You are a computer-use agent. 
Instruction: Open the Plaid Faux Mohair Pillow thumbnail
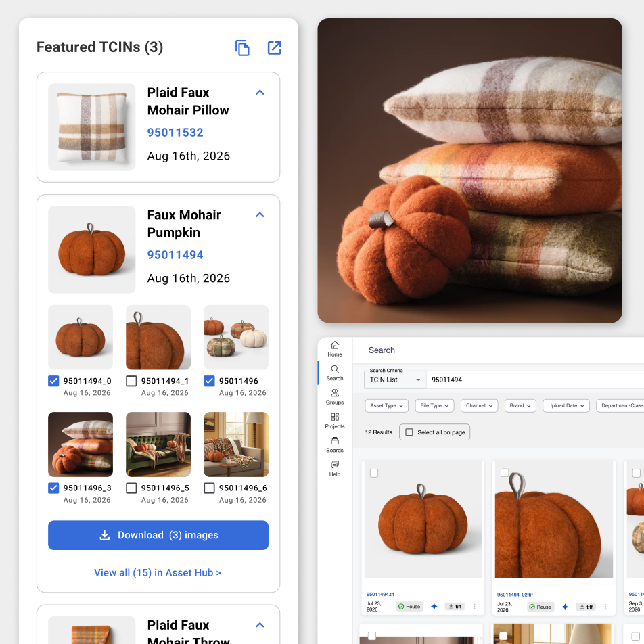(91, 127)
